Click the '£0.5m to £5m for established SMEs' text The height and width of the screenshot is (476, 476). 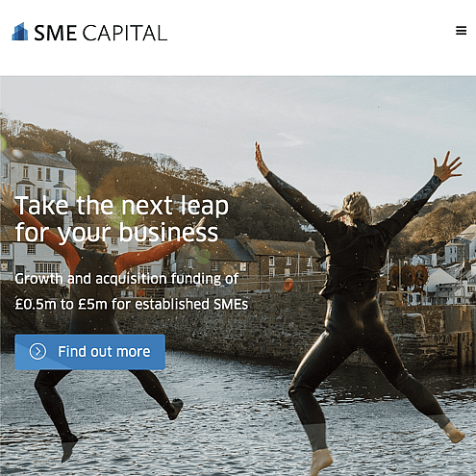[132, 304]
